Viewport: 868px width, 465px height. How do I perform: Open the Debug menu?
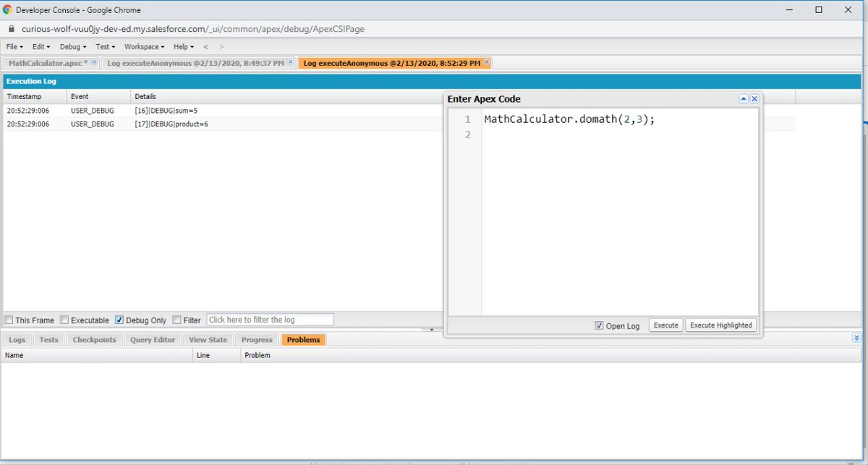[x=73, y=47]
